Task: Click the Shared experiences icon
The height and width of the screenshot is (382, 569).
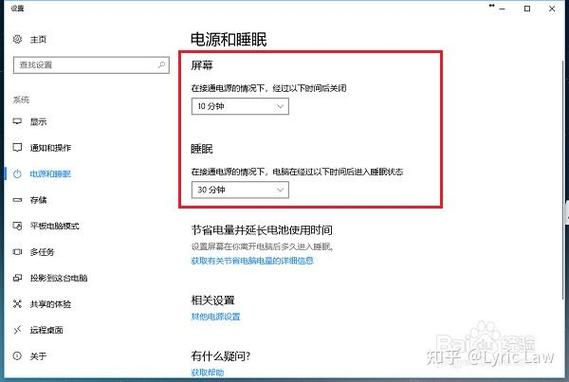Action: pos(17,304)
